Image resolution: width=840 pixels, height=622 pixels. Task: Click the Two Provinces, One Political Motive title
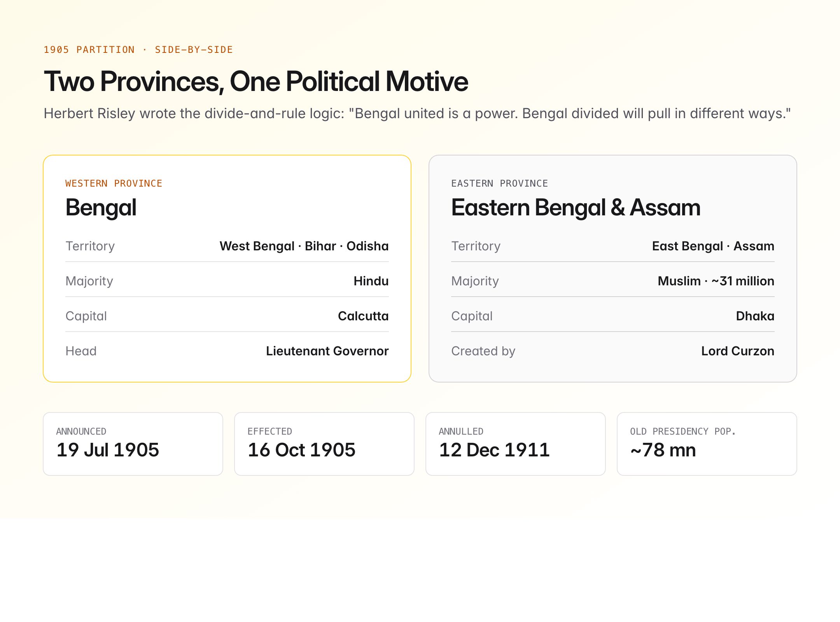(256, 82)
